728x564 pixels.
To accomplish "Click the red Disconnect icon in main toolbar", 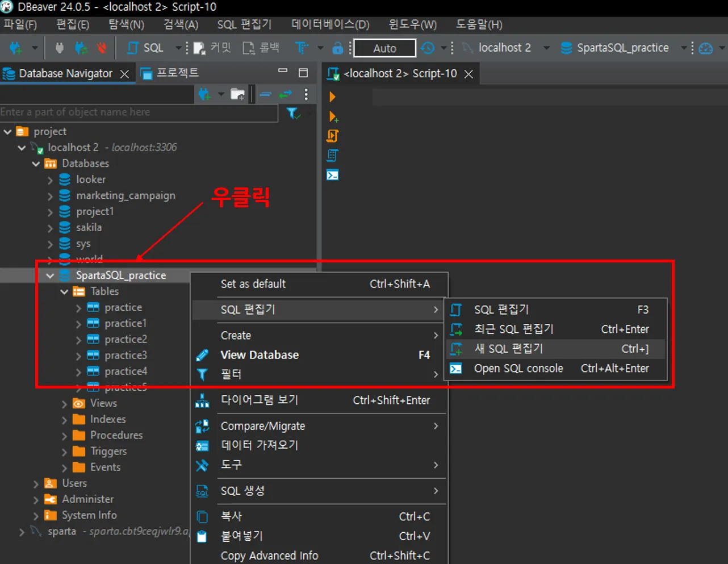I will click(102, 48).
